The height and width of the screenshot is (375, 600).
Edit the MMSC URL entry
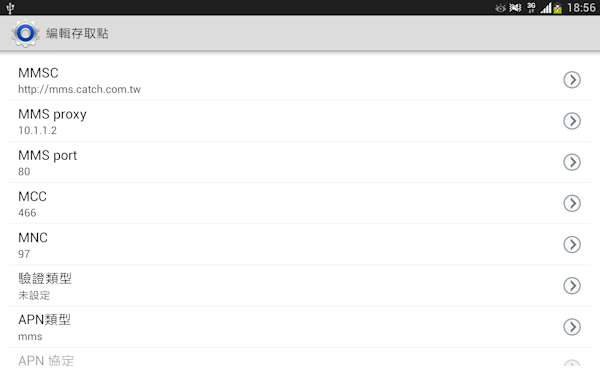pyautogui.click(x=300, y=80)
